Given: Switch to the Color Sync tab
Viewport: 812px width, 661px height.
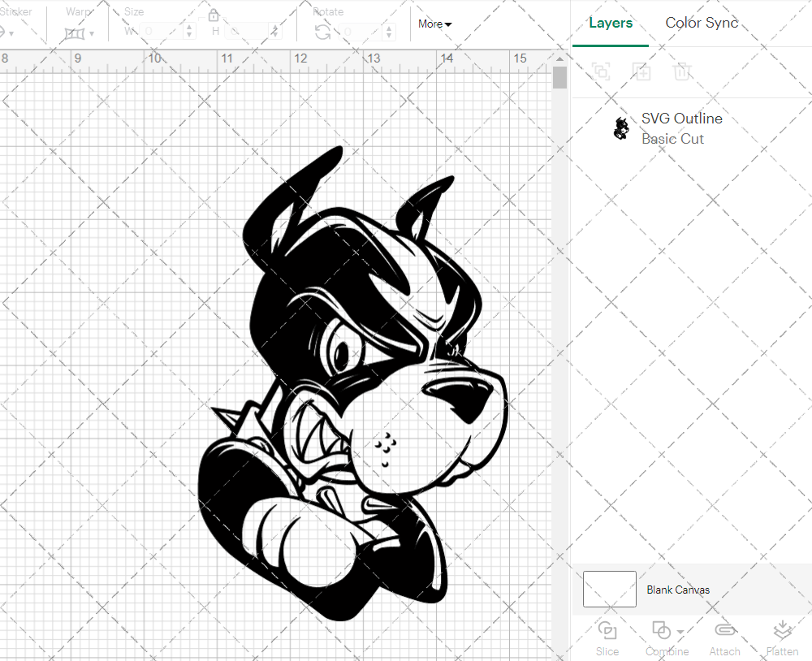Looking at the screenshot, I should click(702, 23).
